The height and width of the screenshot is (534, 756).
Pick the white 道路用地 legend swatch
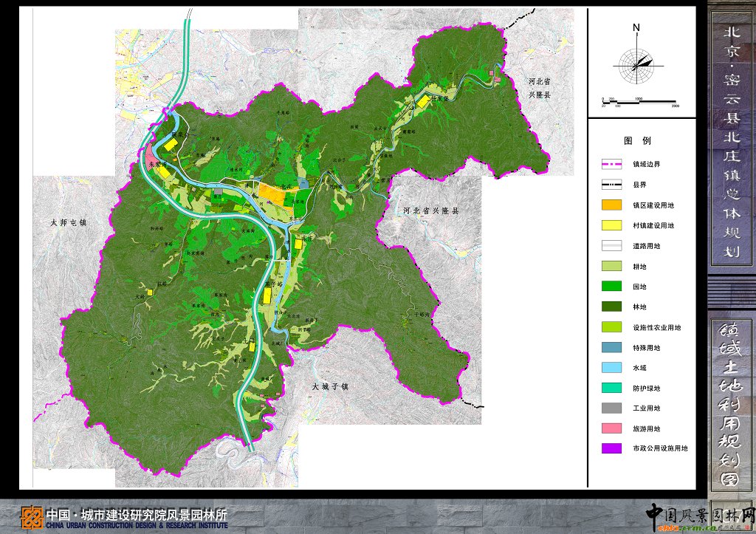(x=613, y=246)
